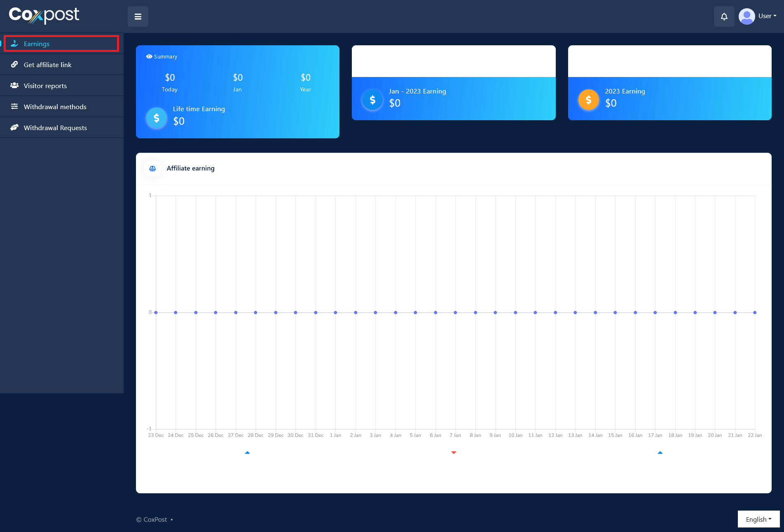Open the notifications bell
Screen dimensions: 784x532
[724, 16]
